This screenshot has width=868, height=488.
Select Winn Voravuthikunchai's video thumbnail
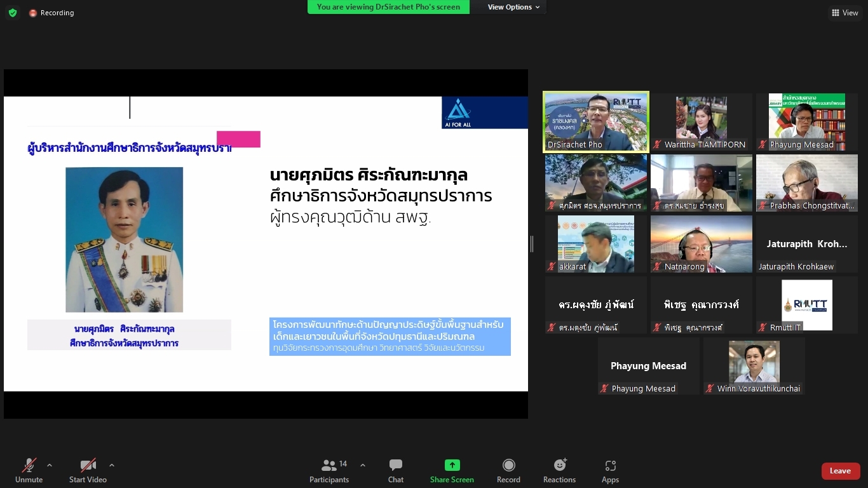pos(754,366)
